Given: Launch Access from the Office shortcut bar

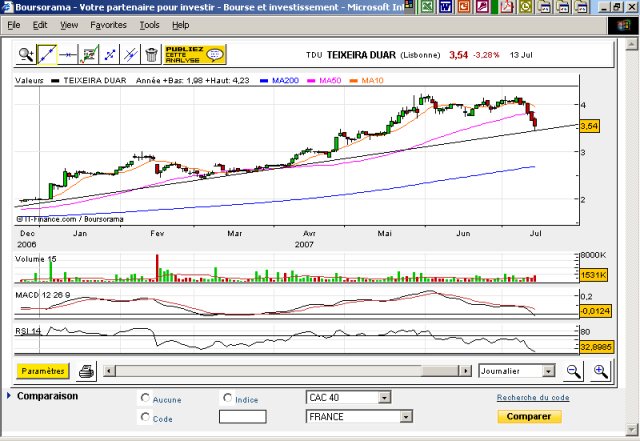Looking at the screenshot, I should tap(482, 7).
